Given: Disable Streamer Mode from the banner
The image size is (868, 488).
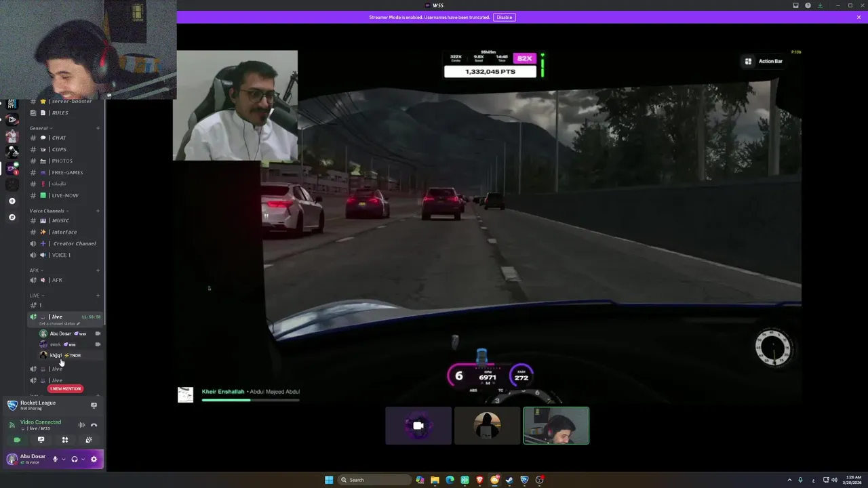Looking at the screenshot, I should pyautogui.click(x=505, y=17).
